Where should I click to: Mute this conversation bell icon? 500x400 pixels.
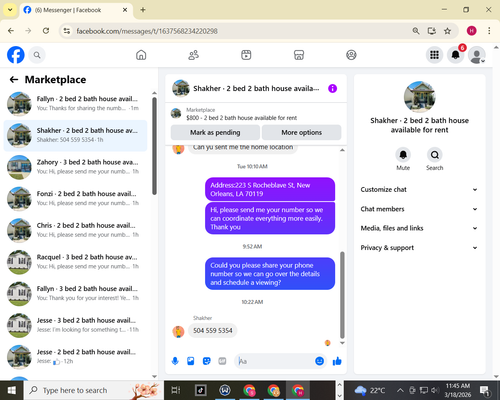pyautogui.click(x=403, y=155)
